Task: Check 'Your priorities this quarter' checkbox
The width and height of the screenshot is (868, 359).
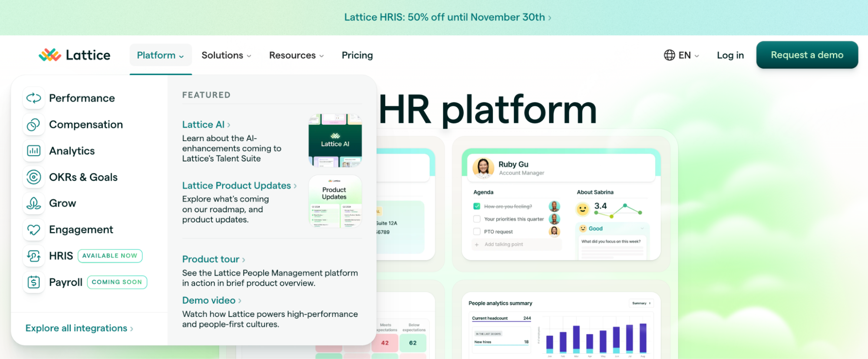Action: click(x=477, y=219)
